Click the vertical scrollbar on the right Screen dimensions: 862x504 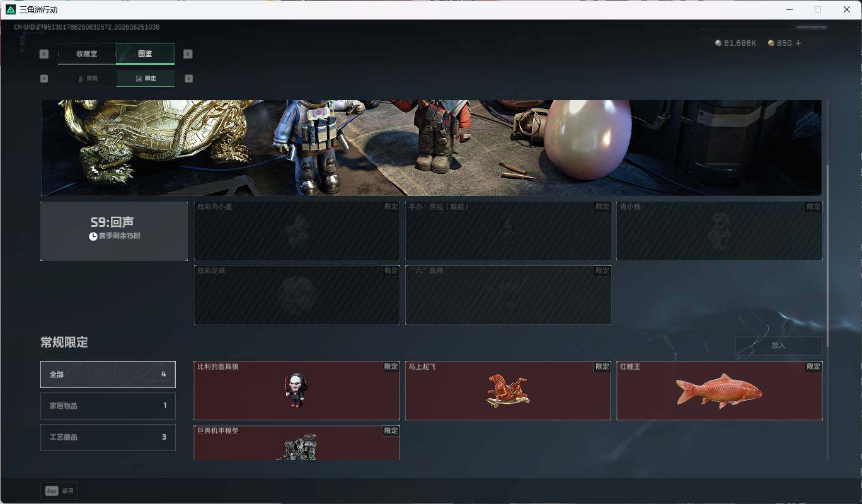[827, 255]
